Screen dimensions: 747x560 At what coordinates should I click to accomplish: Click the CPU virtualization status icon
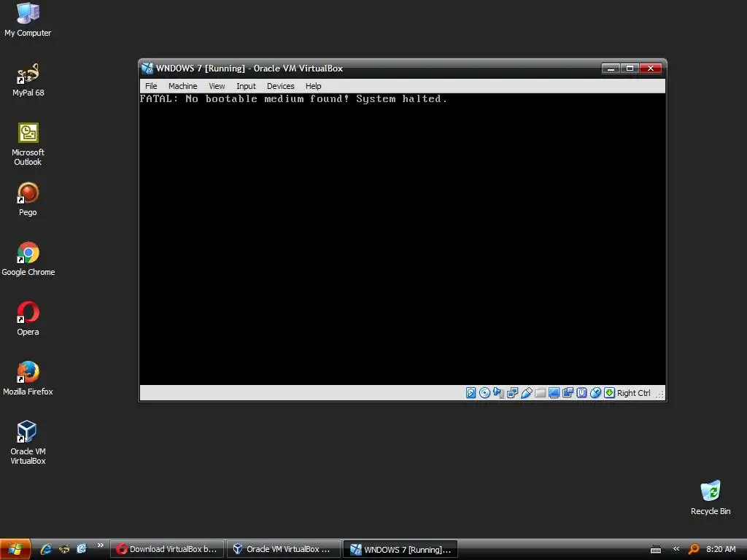coord(581,393)
